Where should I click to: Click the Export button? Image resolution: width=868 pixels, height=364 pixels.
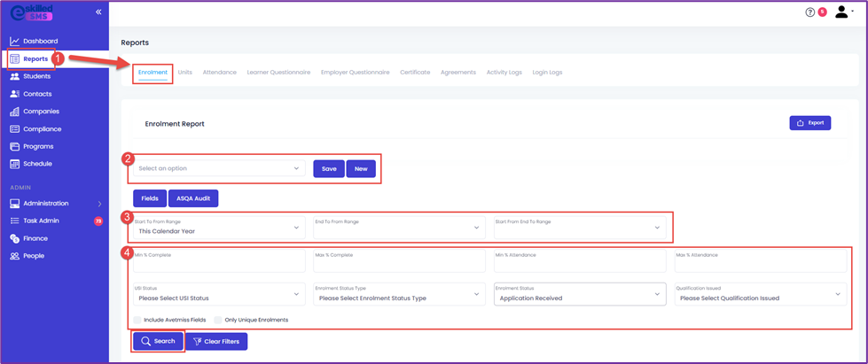point(809,123)
